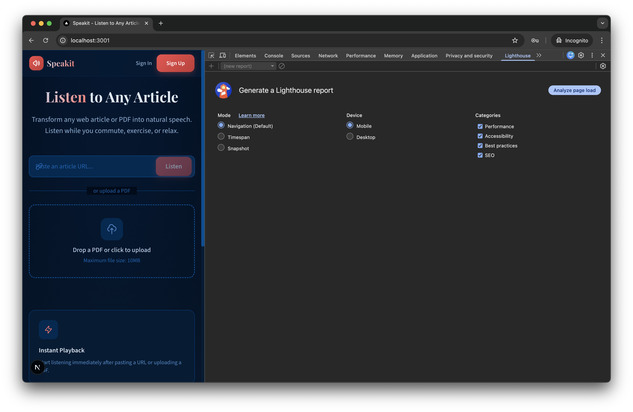Click the Analyze page load button

click(574, 90)
